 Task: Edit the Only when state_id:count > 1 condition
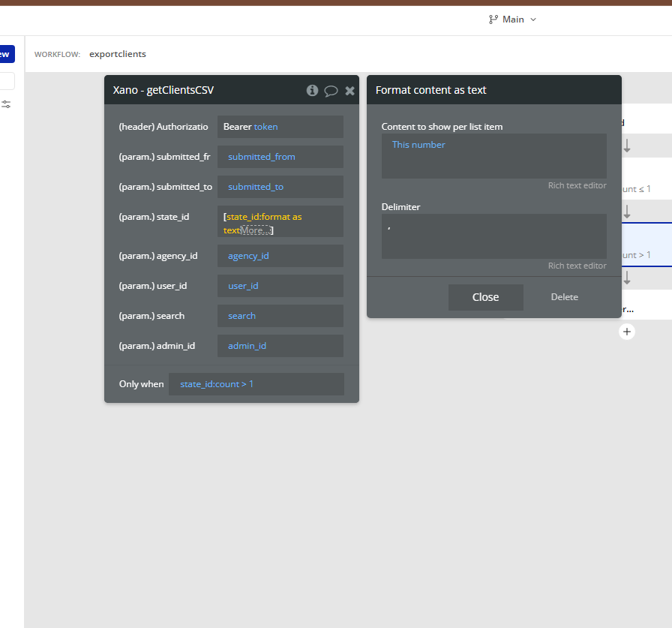256,384
